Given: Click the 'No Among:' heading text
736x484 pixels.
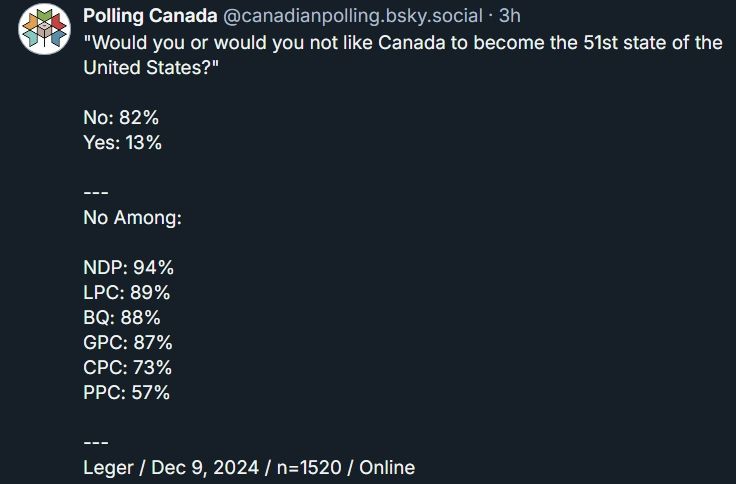Looking at the screenshot, I should tap(132, 218).
